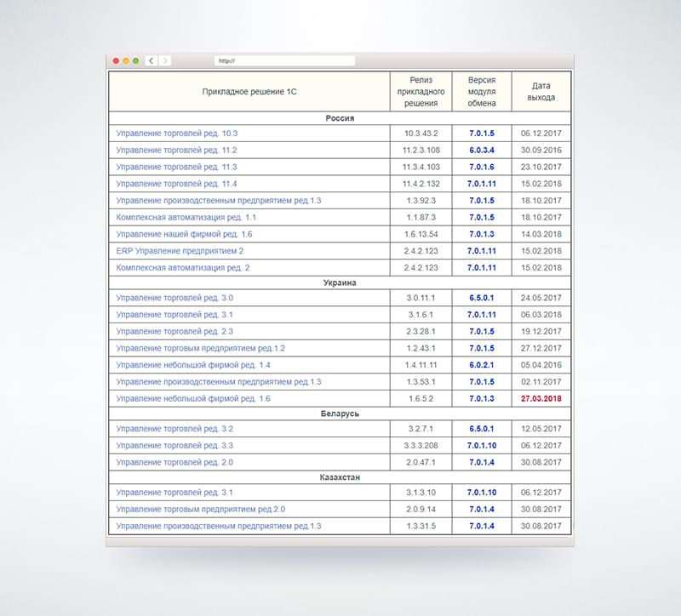
Task: Open Управление производственным предприятием ред.1.3 under Россия
Action: (x=219, y=201)
